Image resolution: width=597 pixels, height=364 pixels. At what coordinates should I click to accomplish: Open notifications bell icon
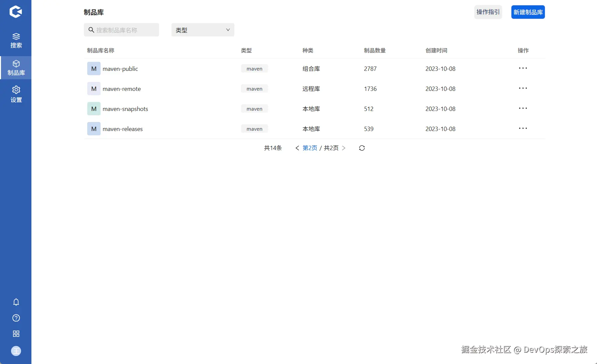16,302
